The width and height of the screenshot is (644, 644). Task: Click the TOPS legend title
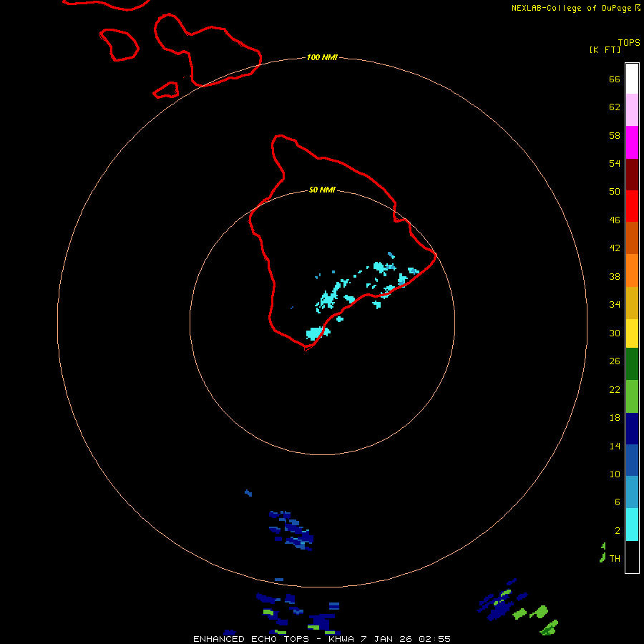[629, 43]
